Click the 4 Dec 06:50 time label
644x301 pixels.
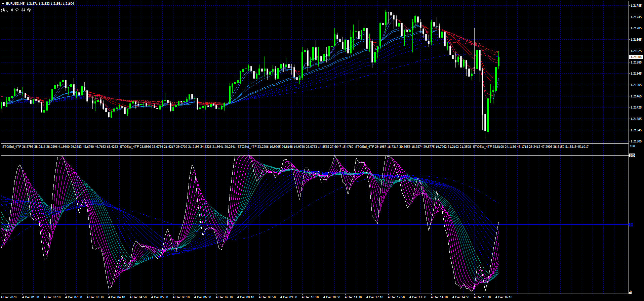(203, 297)
